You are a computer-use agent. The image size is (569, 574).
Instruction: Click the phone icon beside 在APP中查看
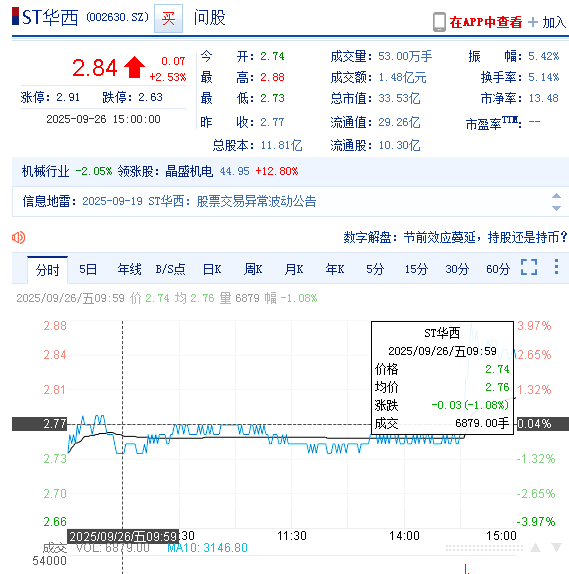click(x=439, y=22)
